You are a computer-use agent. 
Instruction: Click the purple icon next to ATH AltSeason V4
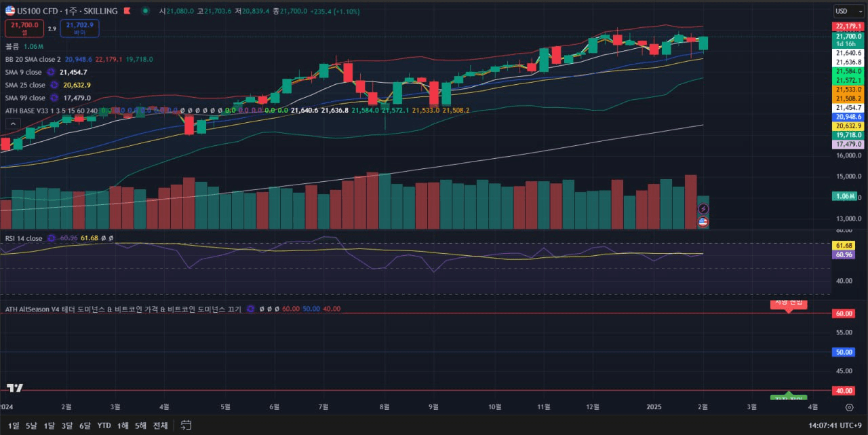[250, 309]
